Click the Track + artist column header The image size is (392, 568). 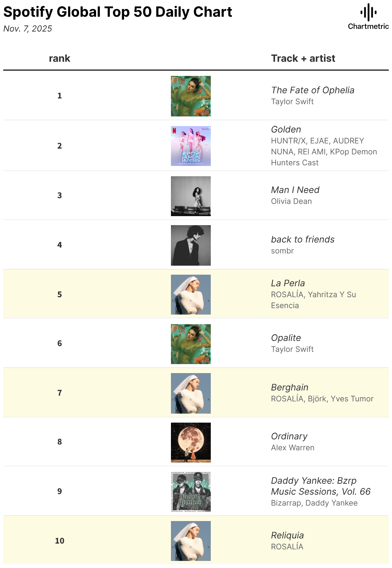click(x=303, y=58)
